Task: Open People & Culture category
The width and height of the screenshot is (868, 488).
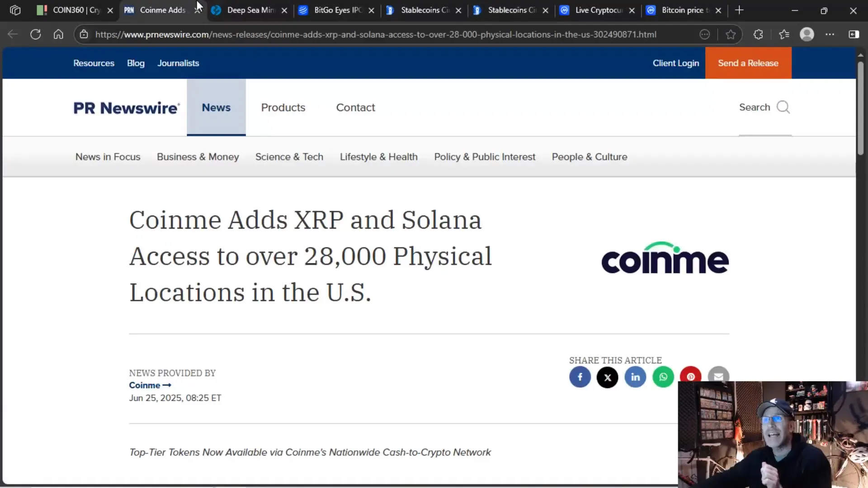Action: [590, 157]
